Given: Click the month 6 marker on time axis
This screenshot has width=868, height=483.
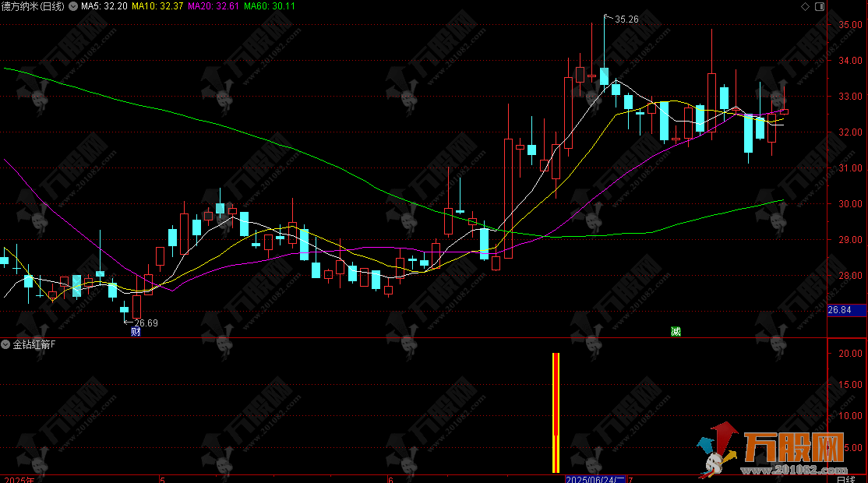Looking at the screenshot, I should pyautogui.click(x=390, y=480).
